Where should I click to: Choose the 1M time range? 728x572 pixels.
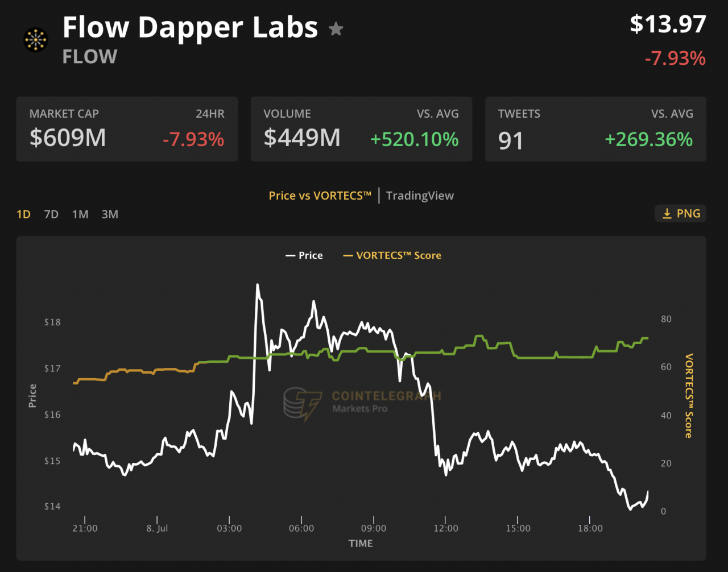80,214
